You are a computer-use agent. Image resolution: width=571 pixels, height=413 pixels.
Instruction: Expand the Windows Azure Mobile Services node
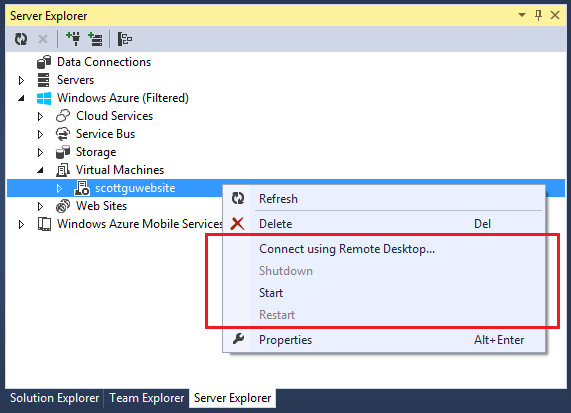click(x=21, y=224)
